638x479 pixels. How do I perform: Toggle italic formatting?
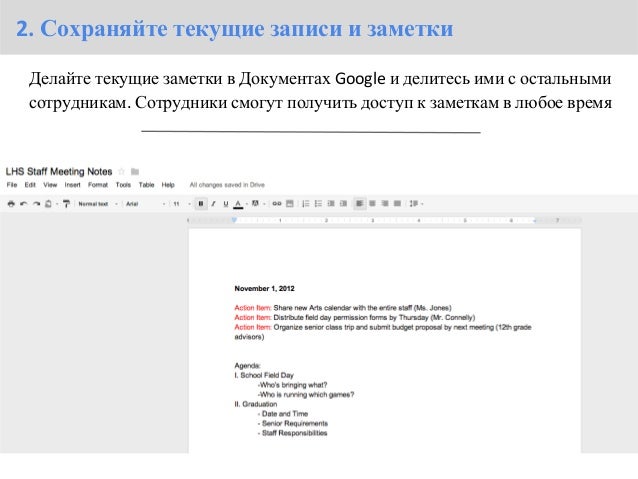pyautogui.click(x=213, y=203)
